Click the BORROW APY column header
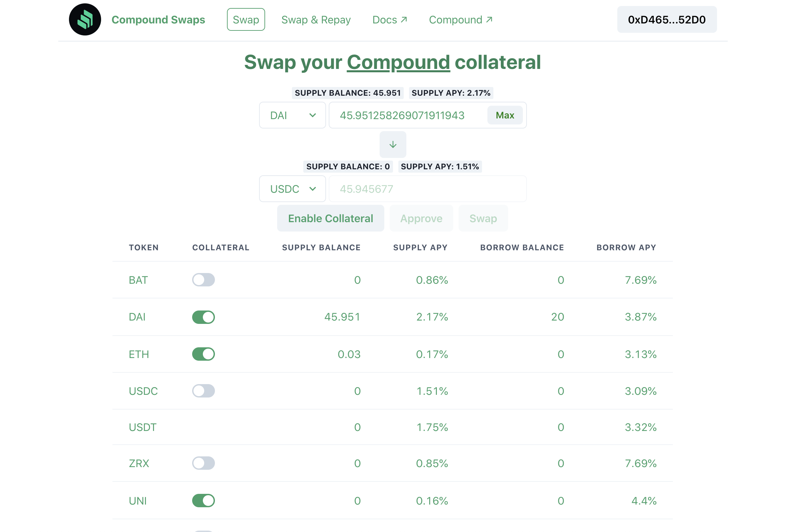Viewport: 790px width, 532px height. 626,248
